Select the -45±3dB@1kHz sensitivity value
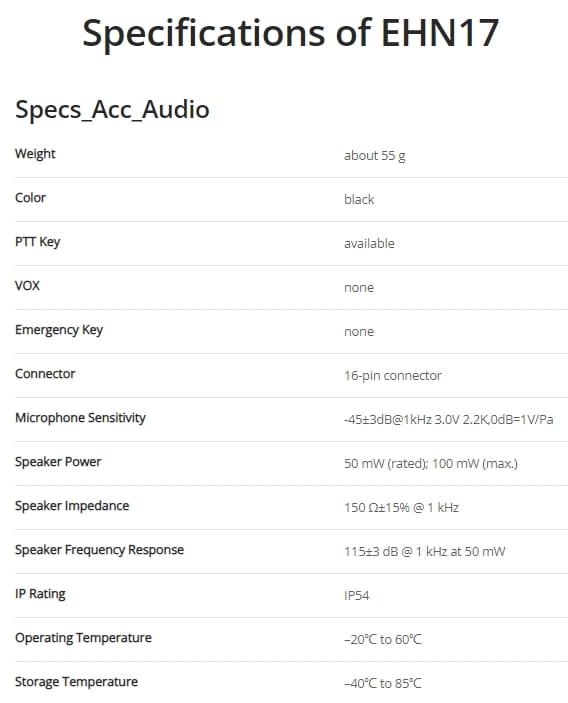 coord(448,420)
